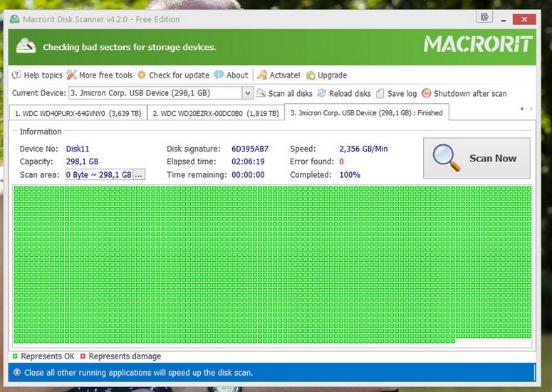The width and height of the screenshot is (552, 392).
Task: Click Scan all disks
Action: [284, 94]
